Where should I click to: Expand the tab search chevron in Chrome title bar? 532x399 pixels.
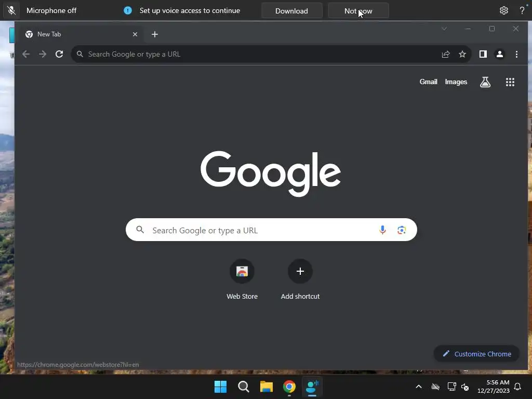(444, 29)
